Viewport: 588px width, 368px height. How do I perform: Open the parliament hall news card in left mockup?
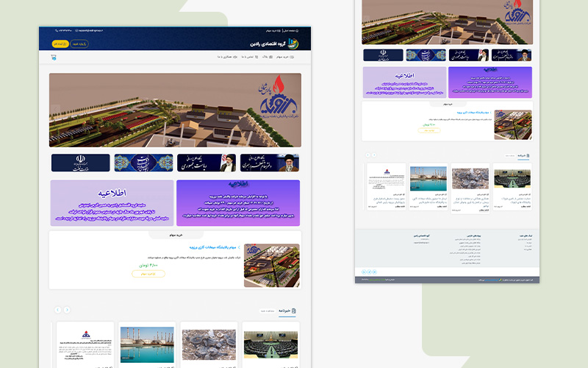click(270, 344)
